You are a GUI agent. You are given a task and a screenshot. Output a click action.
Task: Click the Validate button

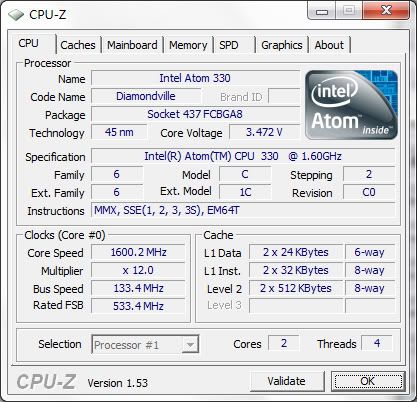(x=287, y=381)
